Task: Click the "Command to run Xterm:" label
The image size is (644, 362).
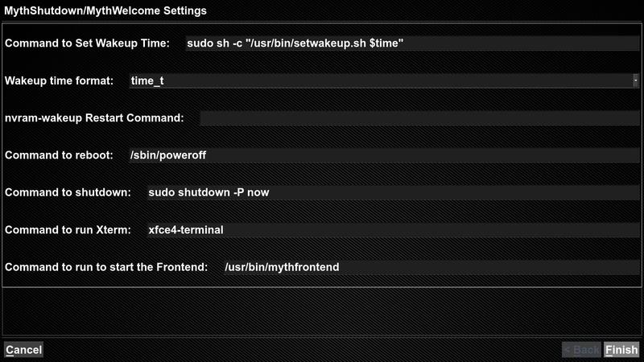Action: (68, 229)
